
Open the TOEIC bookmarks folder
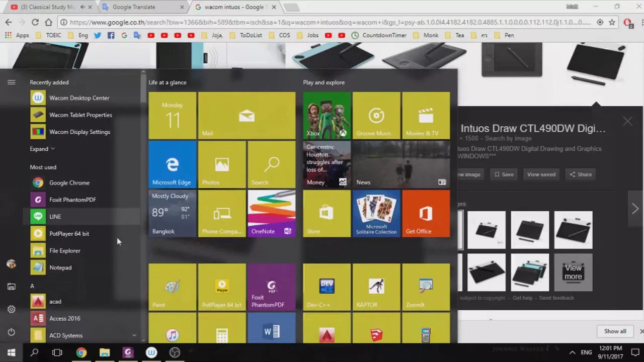[48, 35]
